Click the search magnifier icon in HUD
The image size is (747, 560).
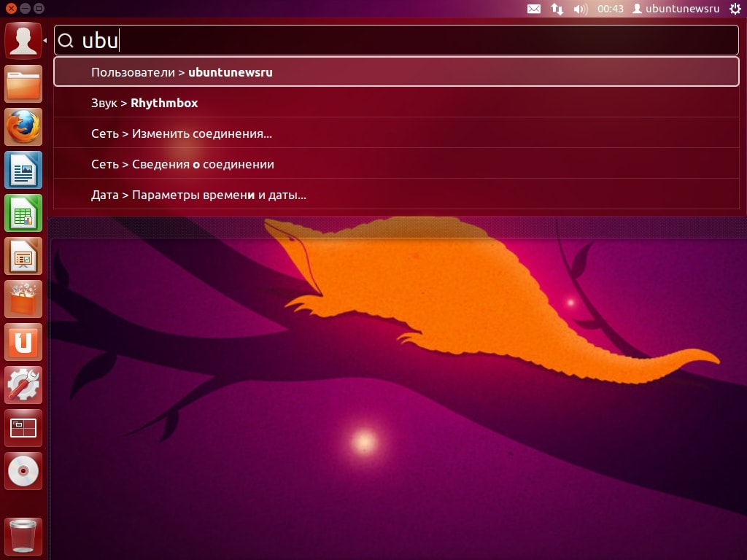point(66,41)
